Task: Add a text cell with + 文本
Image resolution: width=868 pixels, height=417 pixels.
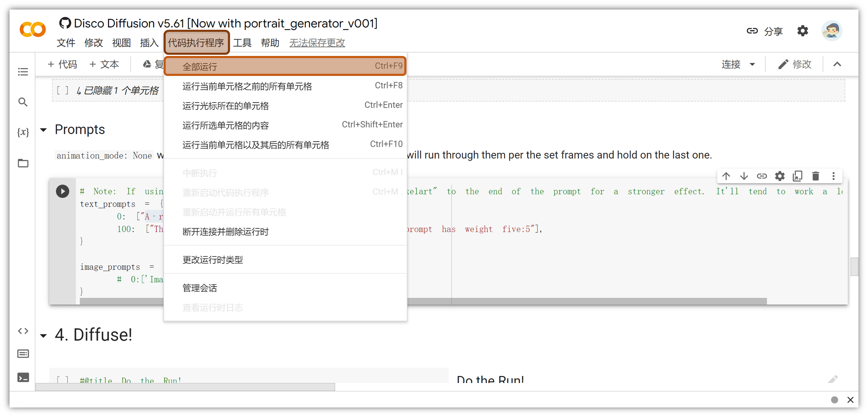Action: tap(104, 64)
